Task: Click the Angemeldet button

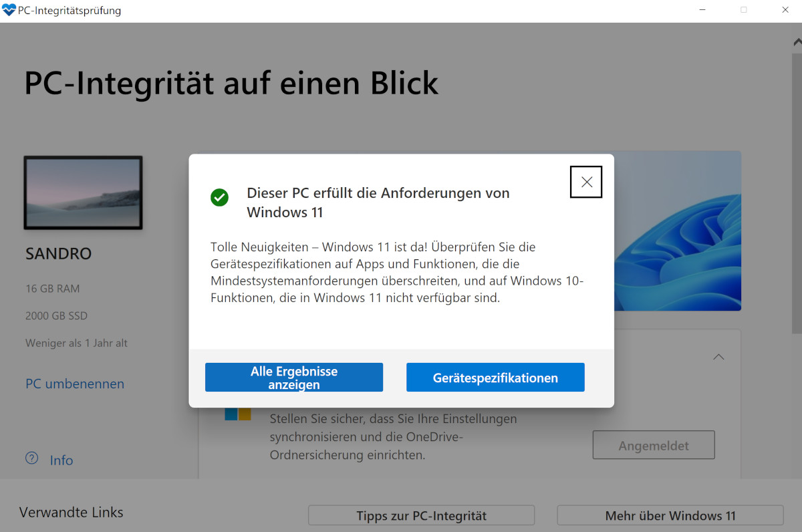Action: pos(654,445)
